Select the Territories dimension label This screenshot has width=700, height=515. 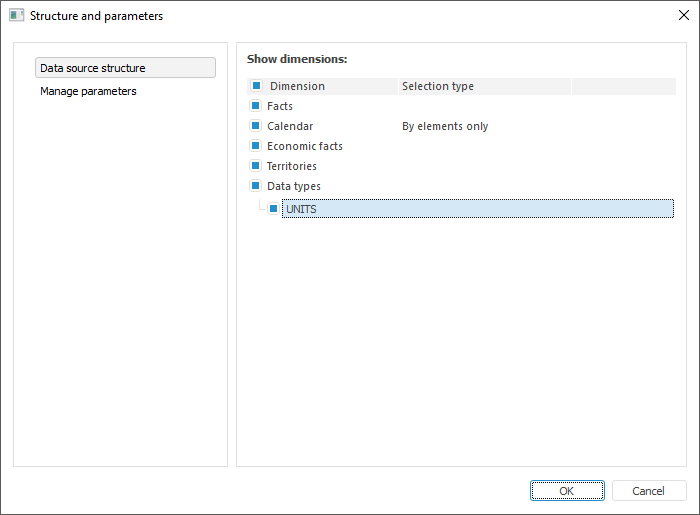pyautogui.click(x=292, y=166)
